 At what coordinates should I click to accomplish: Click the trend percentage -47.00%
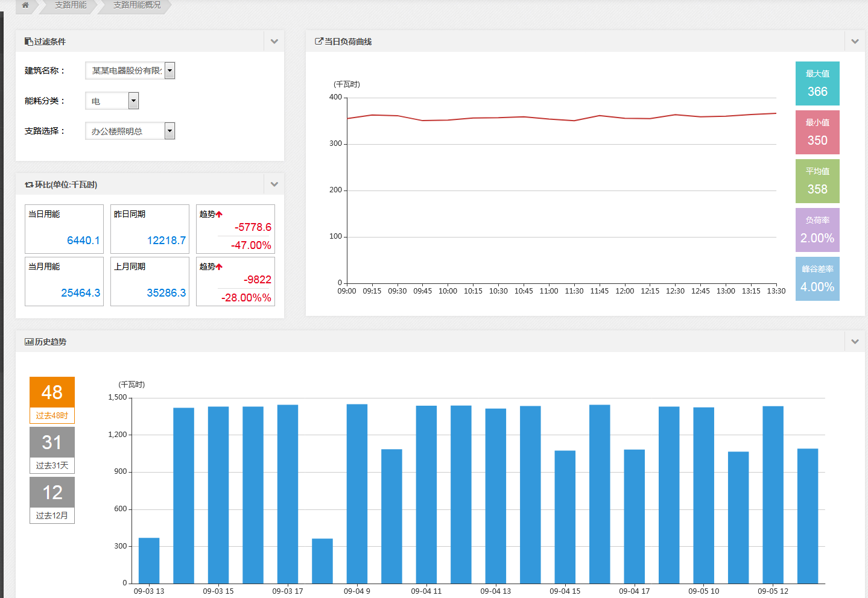pyautogui.click(x=251, y=245)
